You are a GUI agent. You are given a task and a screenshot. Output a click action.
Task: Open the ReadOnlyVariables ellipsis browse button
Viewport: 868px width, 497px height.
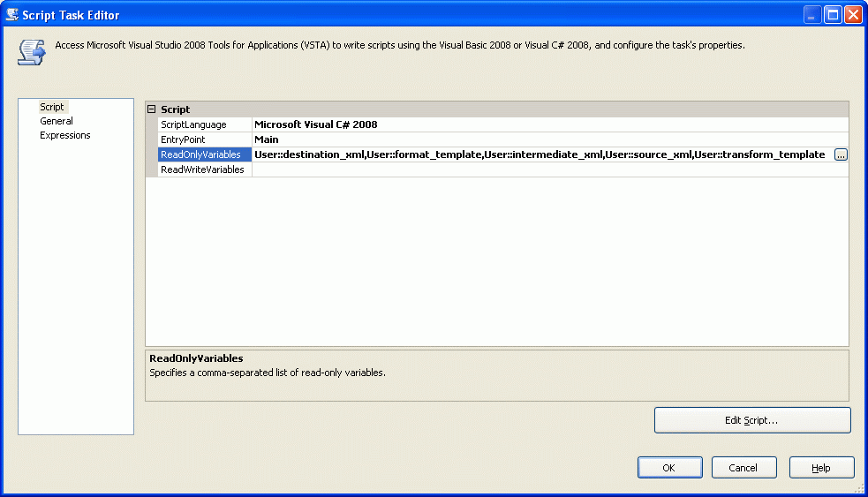pos(841,154)
